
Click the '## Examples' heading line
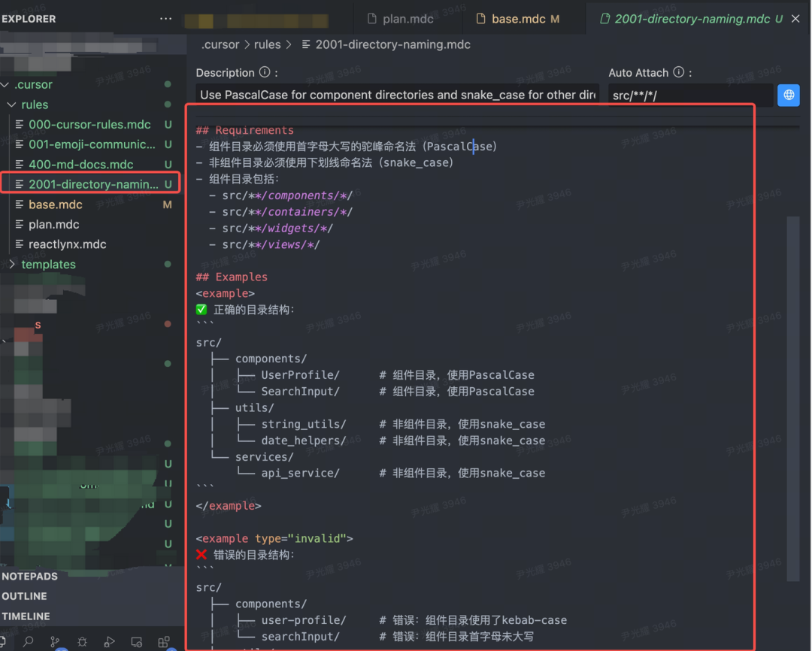(232, 277)
